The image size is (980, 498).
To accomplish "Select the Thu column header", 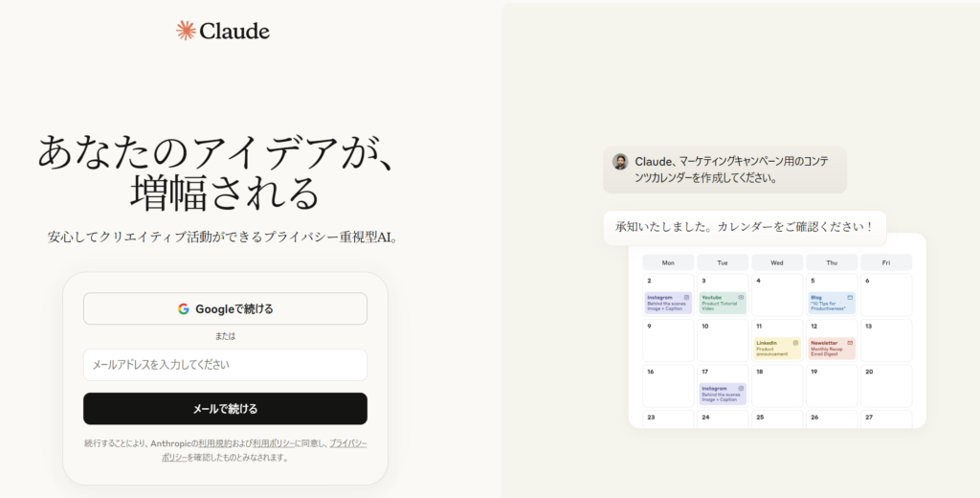I will (832, 262).
